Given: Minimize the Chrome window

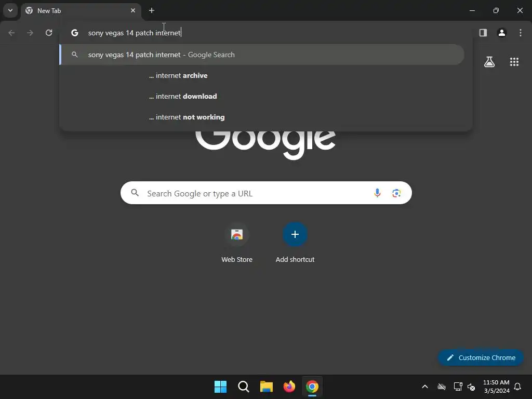Looking at the screenshot, I should pos(472,10).
